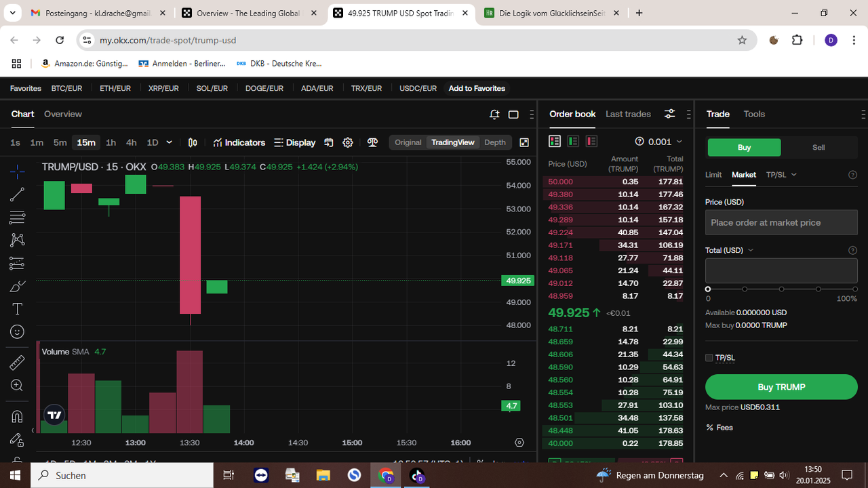Open the candlestick chart type selector
Viewport: 868px width, 488px height.
click(193, 142)
